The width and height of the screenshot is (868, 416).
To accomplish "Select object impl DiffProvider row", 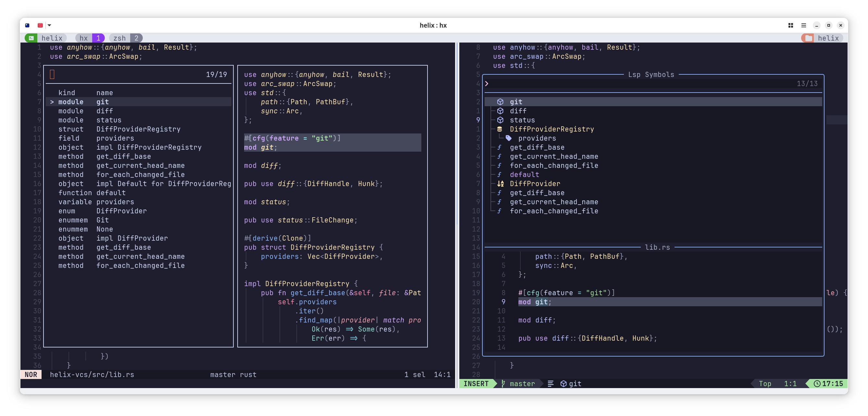I will [139, 238].
